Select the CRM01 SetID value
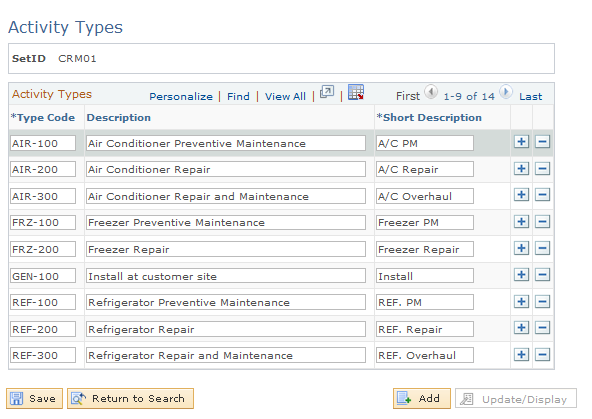This screenshot has height=419, width=592. (77, 59)
